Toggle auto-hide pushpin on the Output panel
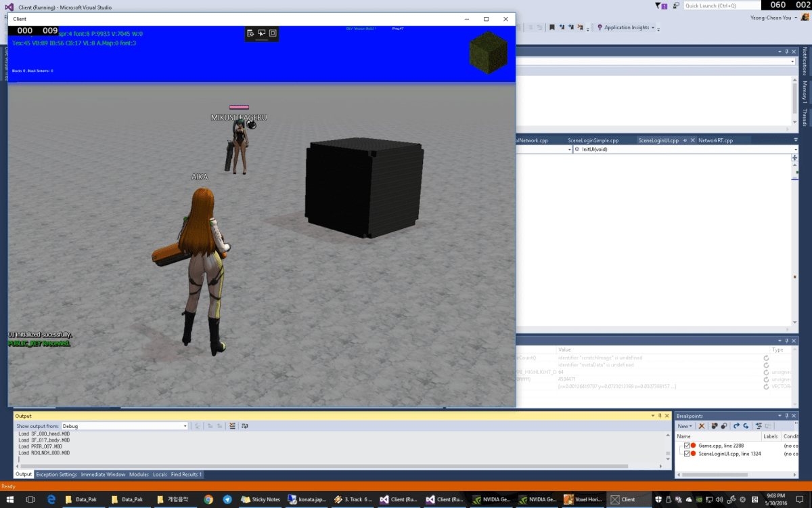The height and width of the screenshot is (508, 812). (x=660, y=415)
